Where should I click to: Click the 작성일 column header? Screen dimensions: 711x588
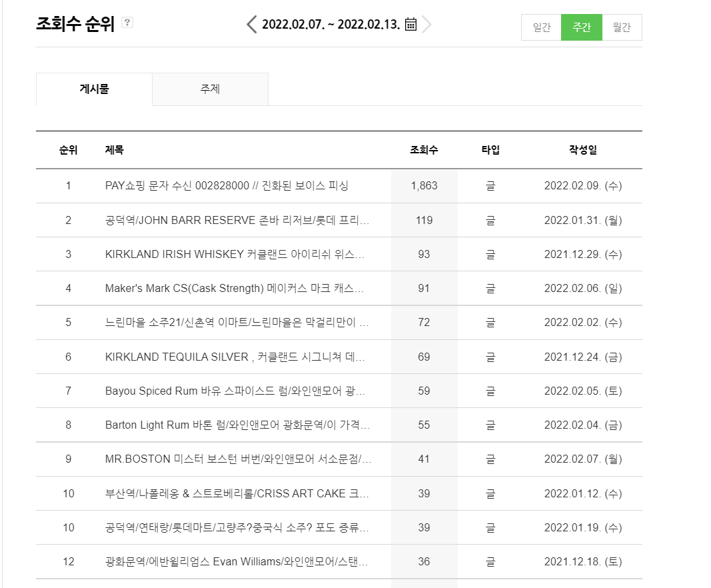coord(583,150)
